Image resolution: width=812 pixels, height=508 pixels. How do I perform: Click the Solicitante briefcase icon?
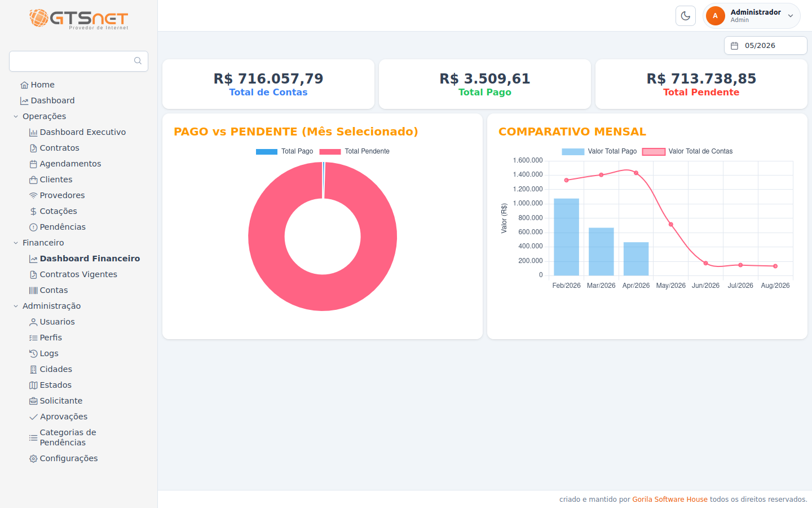[x=33, y=401]
